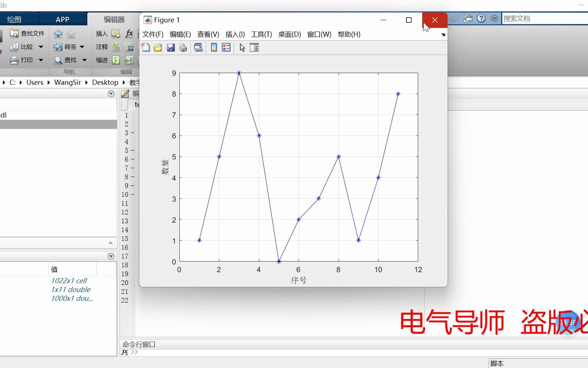Click the 转至 button
588x368 pixels.
click(x=65, y=47)
